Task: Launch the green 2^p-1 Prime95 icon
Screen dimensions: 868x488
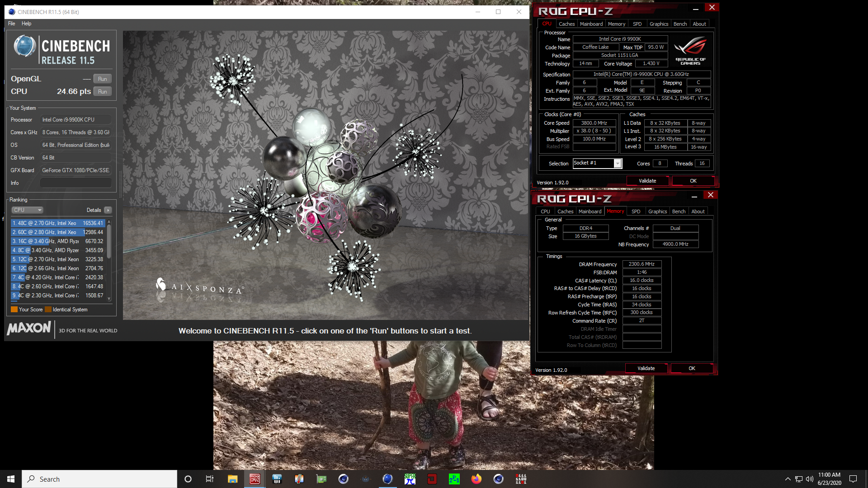Action: (454, 479)
